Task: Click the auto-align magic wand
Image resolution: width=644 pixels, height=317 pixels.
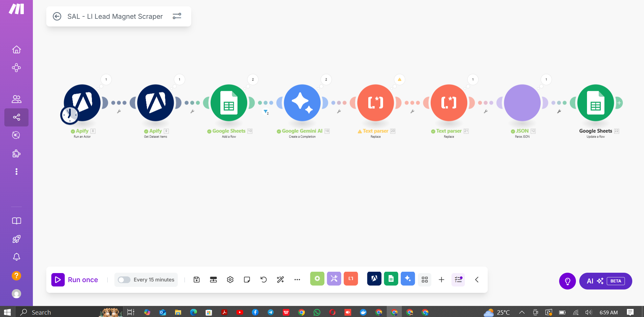Action: [280, 280]
